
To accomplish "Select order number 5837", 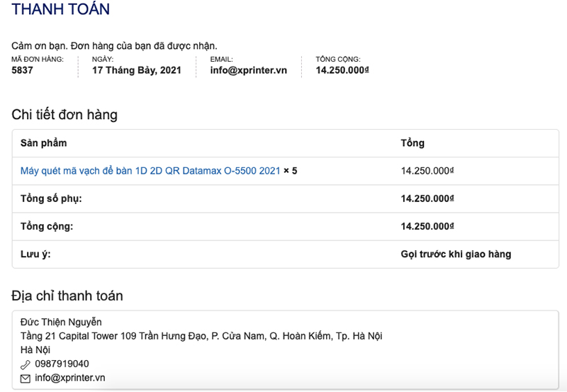I will click(22, 70).
